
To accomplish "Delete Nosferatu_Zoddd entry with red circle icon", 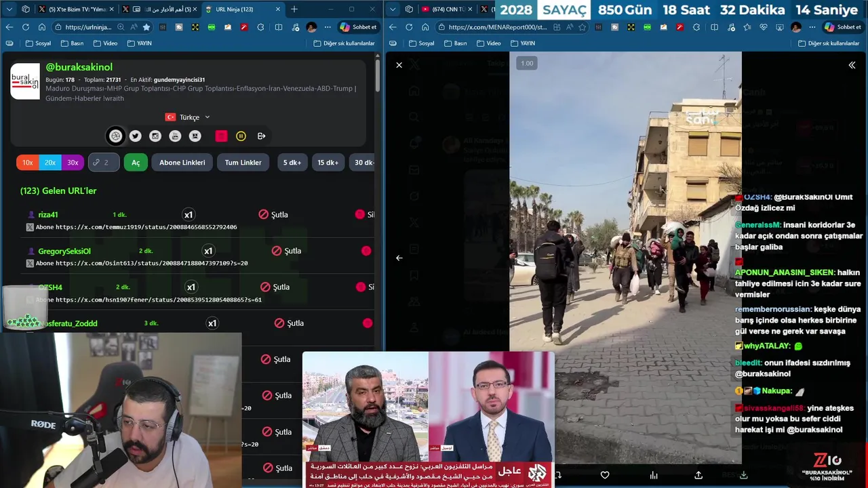I will [x=368, y=323].
